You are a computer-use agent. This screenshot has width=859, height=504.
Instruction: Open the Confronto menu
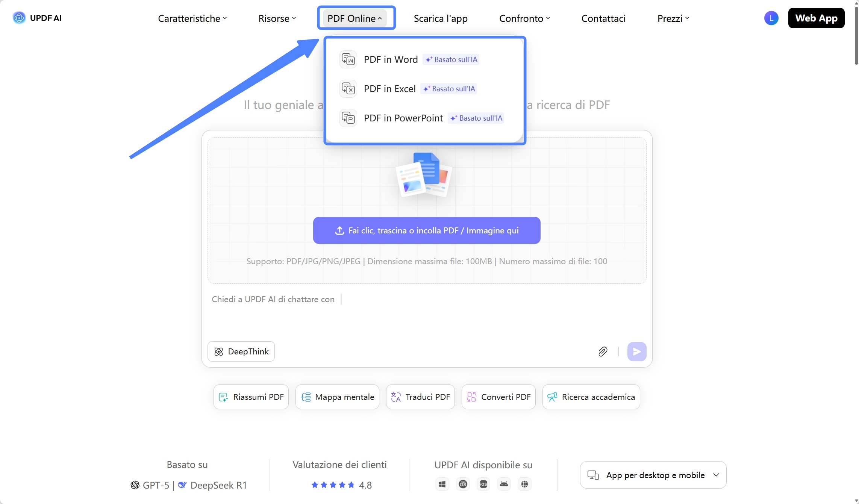click(x=524, y=18)
